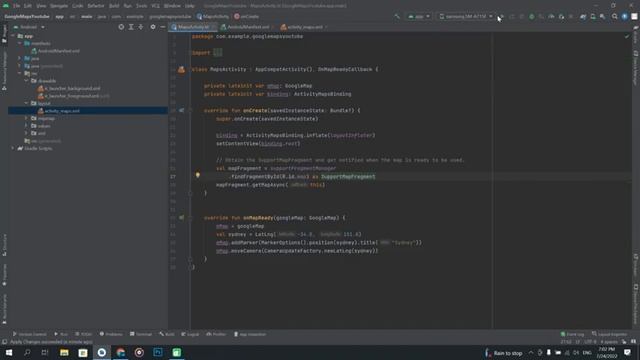The height and width of the screenshot is (360, 640).
Task: Open the Edit menu
Action: 28,6
